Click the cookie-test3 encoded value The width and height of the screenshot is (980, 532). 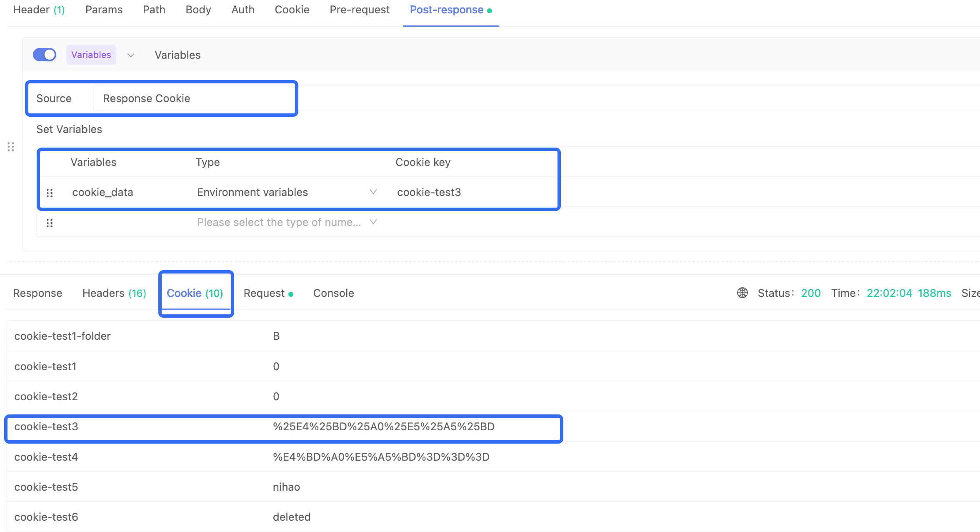(x=384, y=427)
